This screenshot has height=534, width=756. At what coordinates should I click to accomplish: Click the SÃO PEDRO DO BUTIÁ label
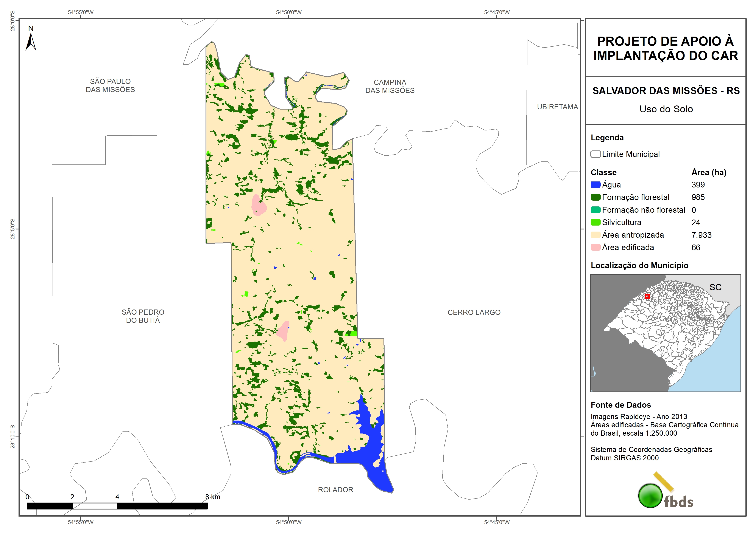143,316
